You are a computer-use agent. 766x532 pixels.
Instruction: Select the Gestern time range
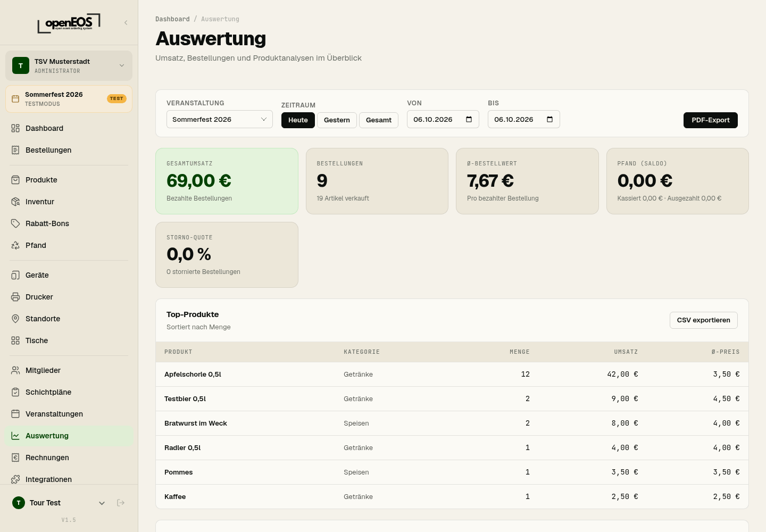pos(337,120)
